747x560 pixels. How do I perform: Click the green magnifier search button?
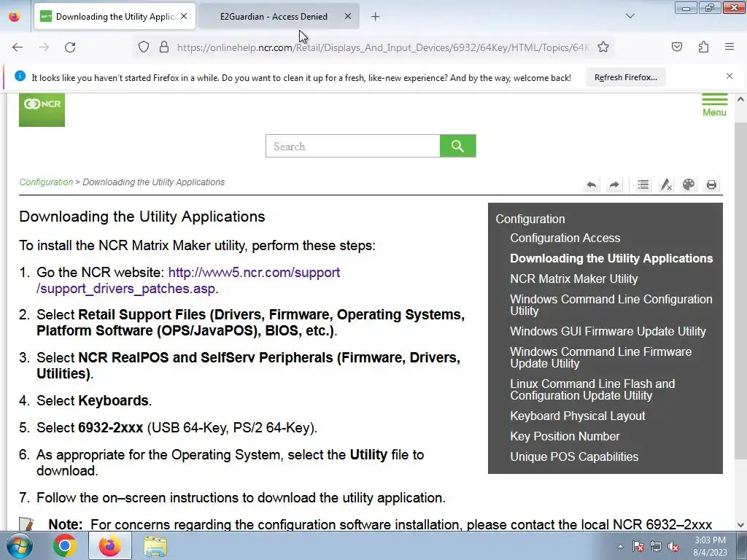[458, 146]
